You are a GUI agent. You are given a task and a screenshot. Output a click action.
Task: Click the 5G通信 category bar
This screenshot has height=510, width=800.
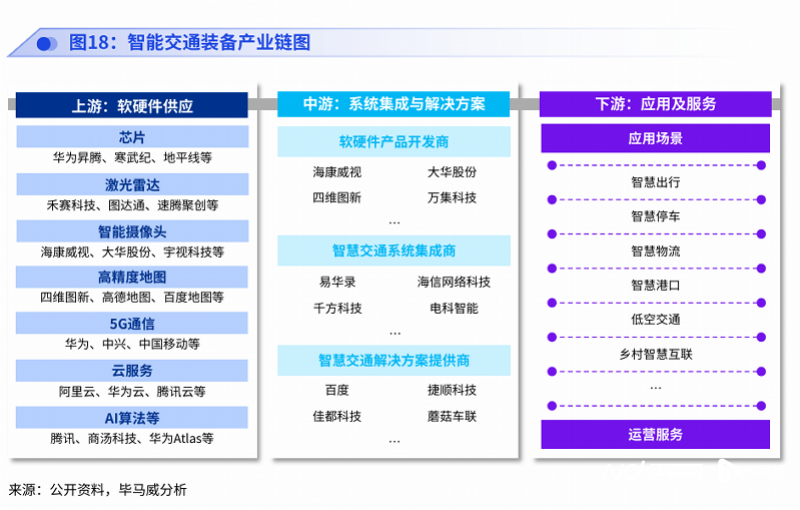click(x=132, y=323)
